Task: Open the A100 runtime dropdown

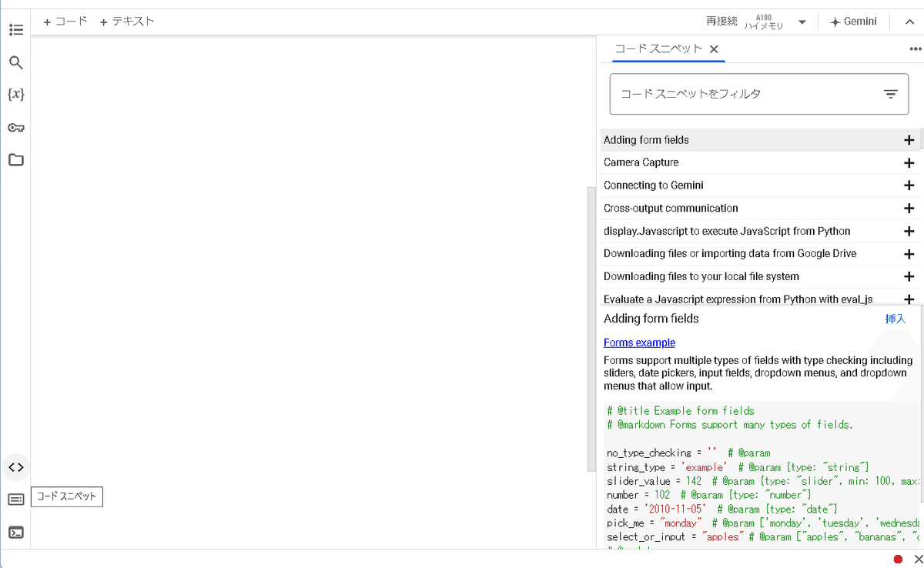Action: coord(802,22)
